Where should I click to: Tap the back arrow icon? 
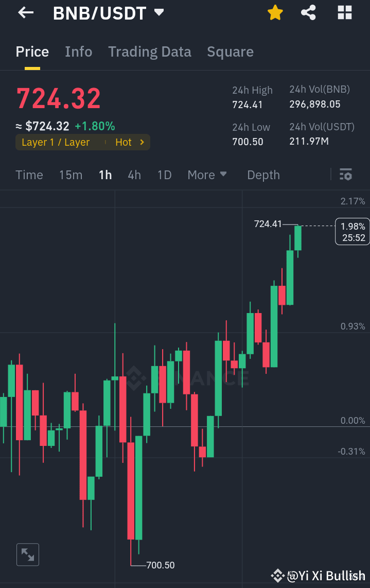(25, 13)
